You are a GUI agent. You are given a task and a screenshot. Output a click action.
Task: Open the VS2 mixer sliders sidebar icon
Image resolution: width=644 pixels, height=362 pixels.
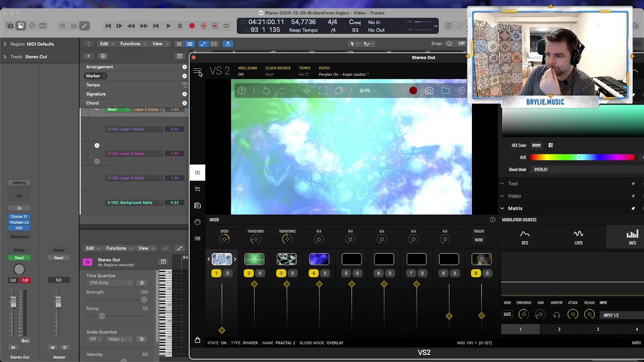point(197,172)
